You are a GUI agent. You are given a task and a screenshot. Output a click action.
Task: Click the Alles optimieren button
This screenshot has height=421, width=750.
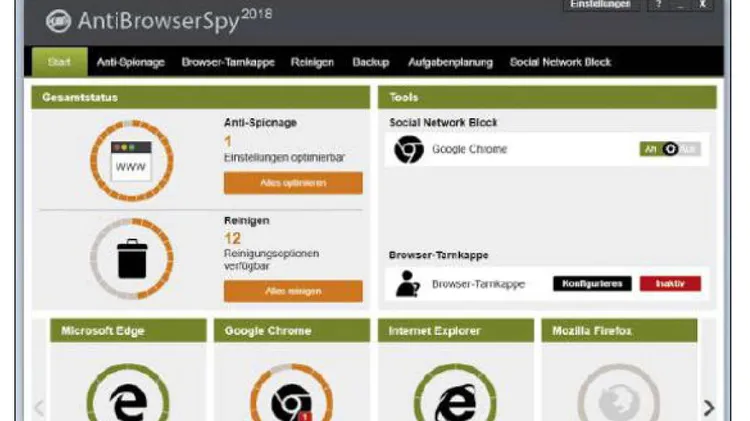pyautogui.click(x=293, y=183)
